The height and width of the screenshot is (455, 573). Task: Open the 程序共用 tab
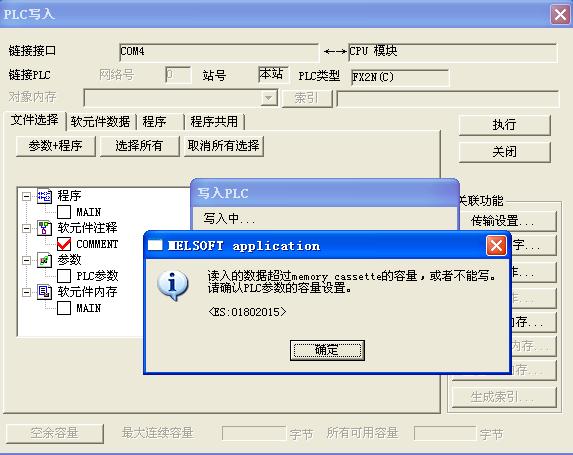tap(214, 121)
